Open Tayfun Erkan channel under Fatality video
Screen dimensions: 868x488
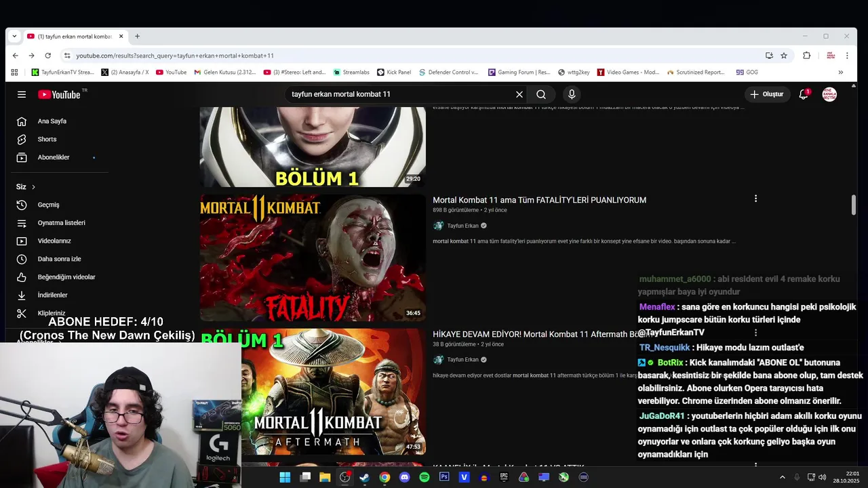pyautogui.click(x=462, y=226)
